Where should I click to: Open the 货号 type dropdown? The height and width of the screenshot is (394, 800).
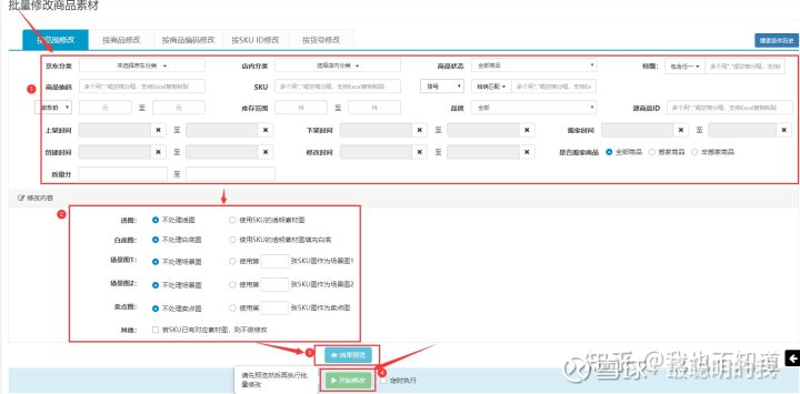coord(442,86)
